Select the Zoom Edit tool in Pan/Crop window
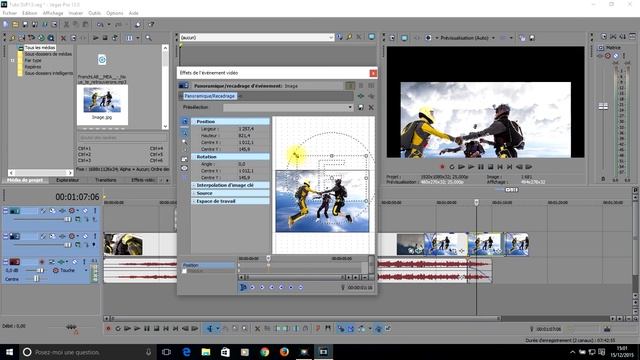 [185, 142]
